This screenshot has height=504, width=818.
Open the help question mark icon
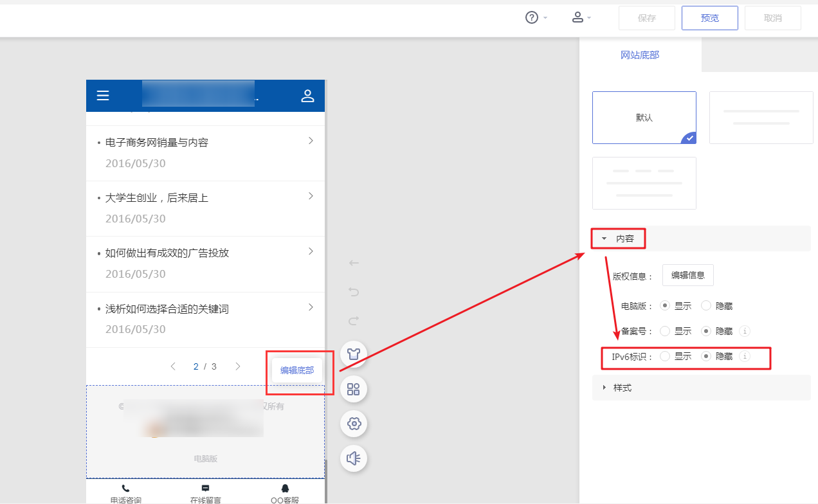[532, 18]
